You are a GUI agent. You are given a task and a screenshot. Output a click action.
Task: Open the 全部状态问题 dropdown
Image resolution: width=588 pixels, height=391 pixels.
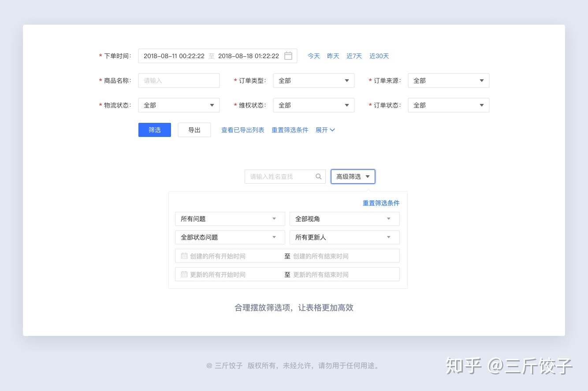point(230,237)
